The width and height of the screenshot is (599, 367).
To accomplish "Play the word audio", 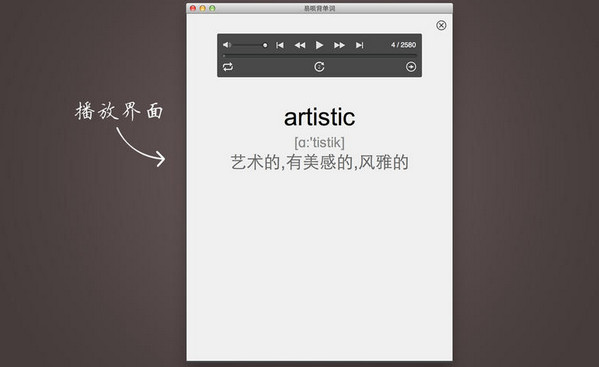I will coord(319,45).
